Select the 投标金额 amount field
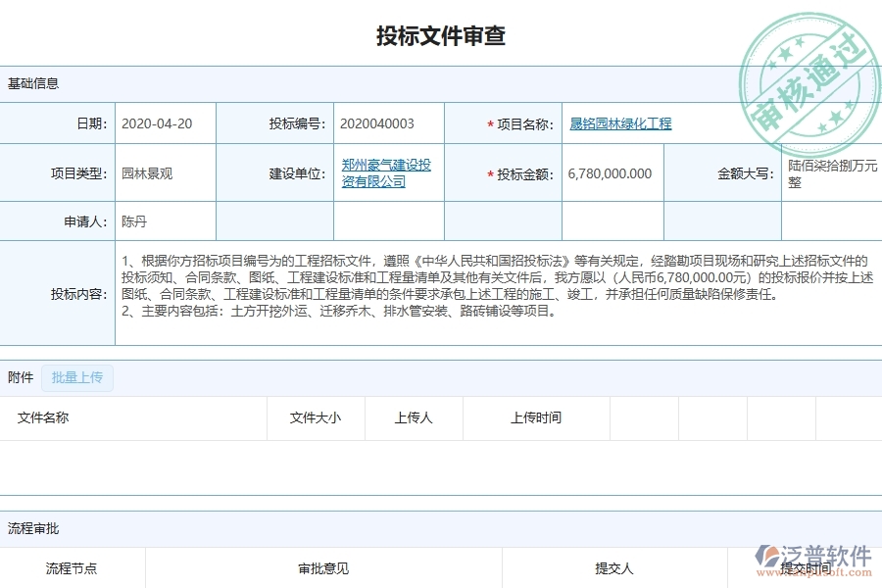 click(x=609, y=173)
